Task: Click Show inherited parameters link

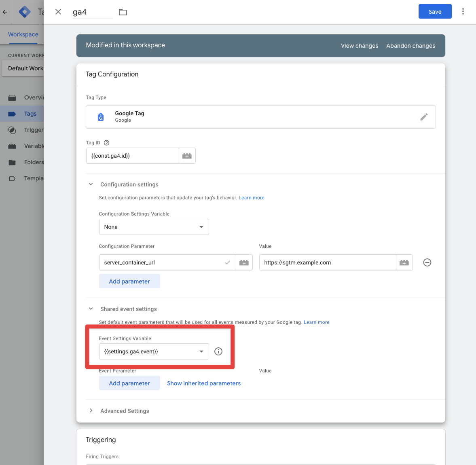Action: [x=204, y=383]
